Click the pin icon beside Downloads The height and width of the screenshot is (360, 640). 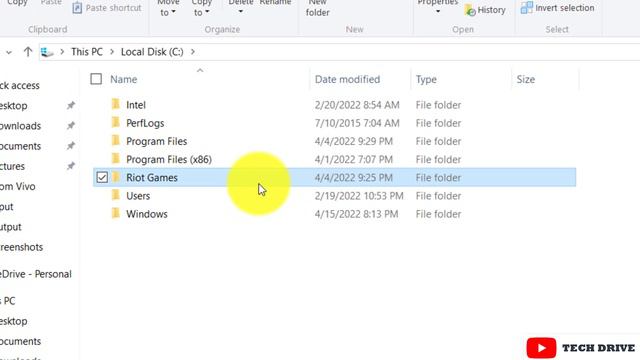pos(71,125)
